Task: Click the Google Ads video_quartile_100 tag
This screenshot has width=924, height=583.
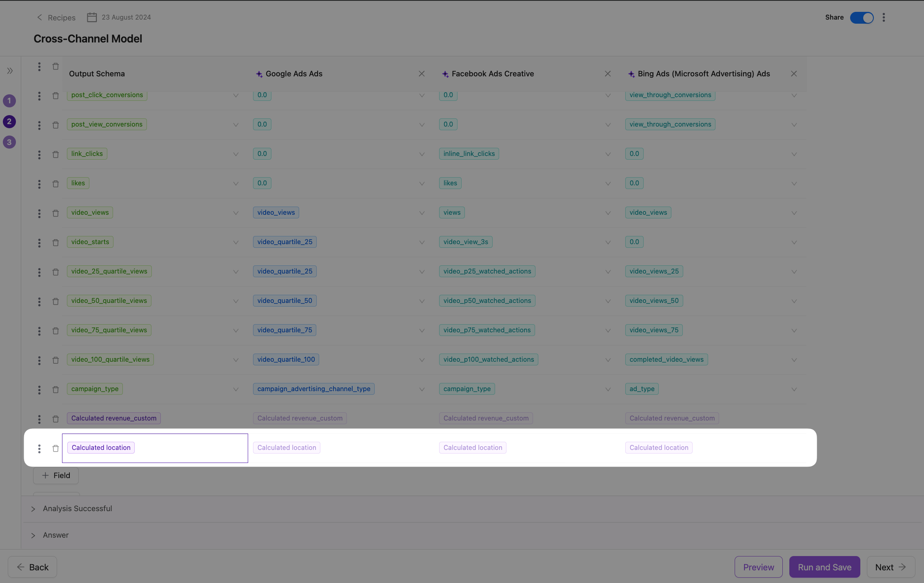Action: tap(286, 359)
